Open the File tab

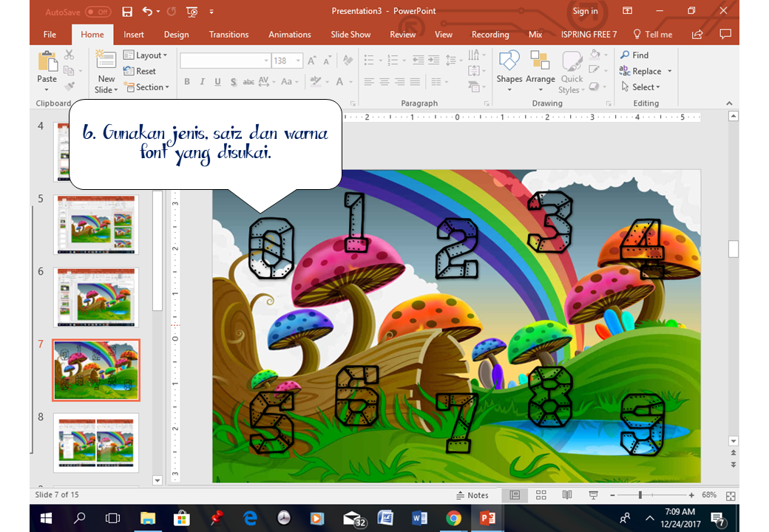click(x=50, y=34)
